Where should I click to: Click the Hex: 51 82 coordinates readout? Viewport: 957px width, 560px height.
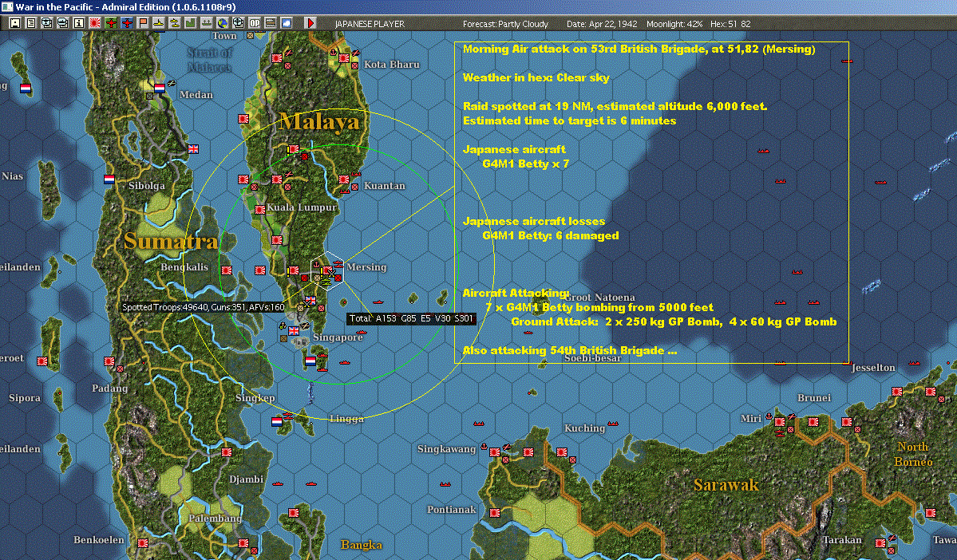(x=730, y=24)
